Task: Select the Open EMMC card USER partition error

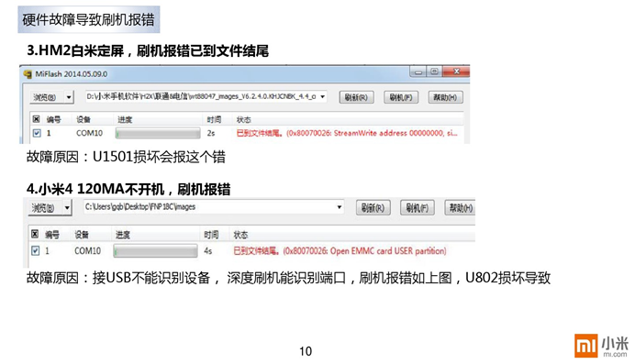Action: pyautogui.click(x=340, y=251)
